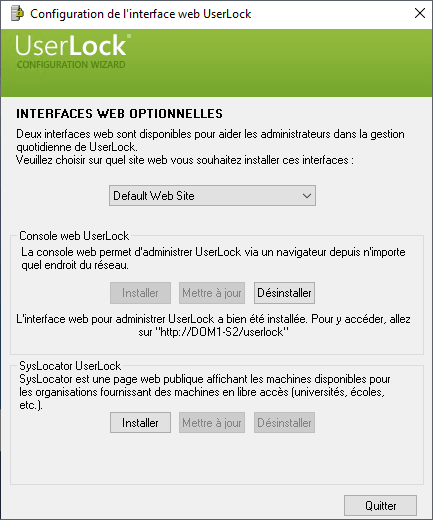
Task: Click Mettre à jour in the SysLocator section
Action: (212, 423)
